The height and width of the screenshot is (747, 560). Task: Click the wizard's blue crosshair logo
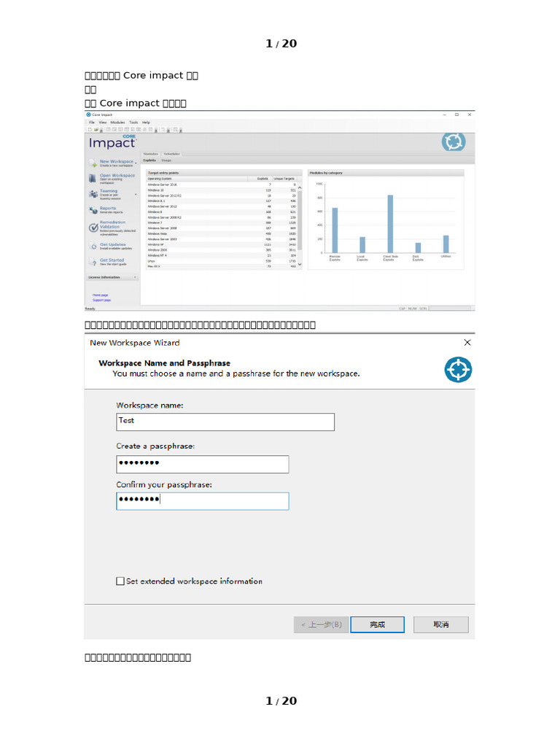pyautogui.click(x=458, y=370)
